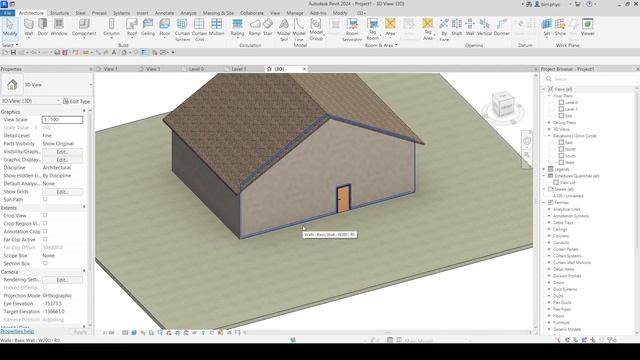The image size is (640, 360).
Task: Click the View Scale input field
Action: point(62,120)
